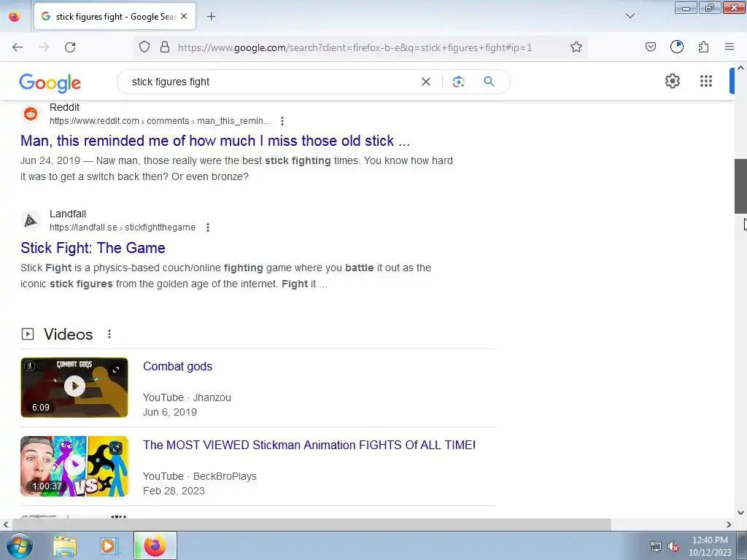Click the YouTube · BeckBroPlays source text
The image size is (747, 560).
coord(200,476)
